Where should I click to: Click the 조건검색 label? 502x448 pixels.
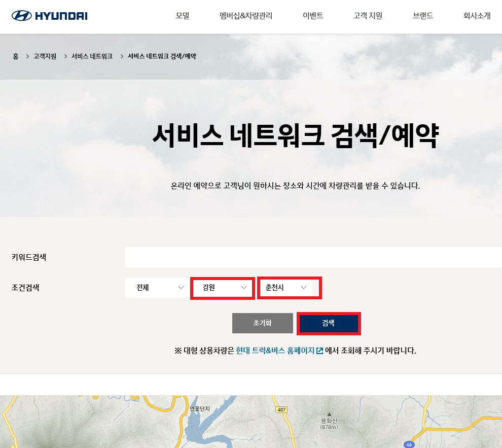(25, 288)
